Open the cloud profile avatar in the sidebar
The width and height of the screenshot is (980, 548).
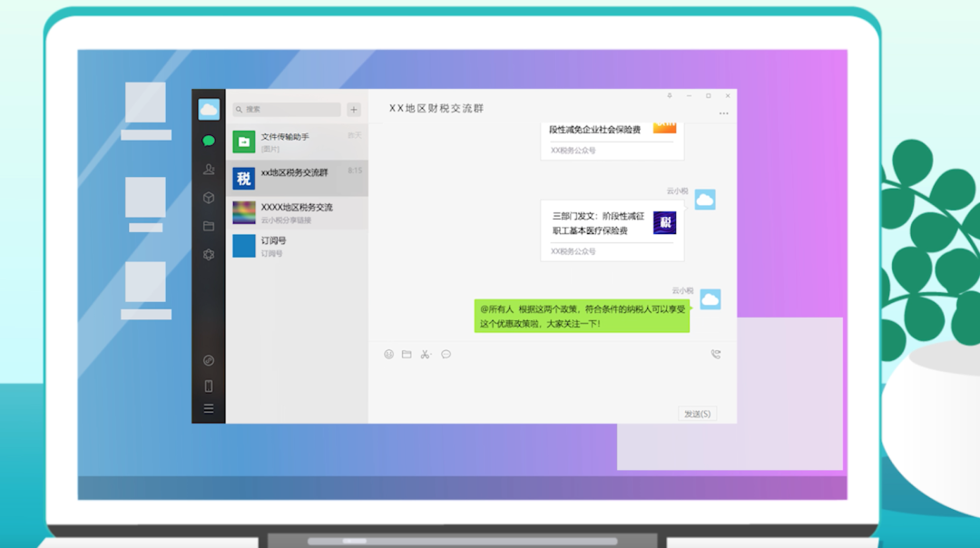coord(209,110)
